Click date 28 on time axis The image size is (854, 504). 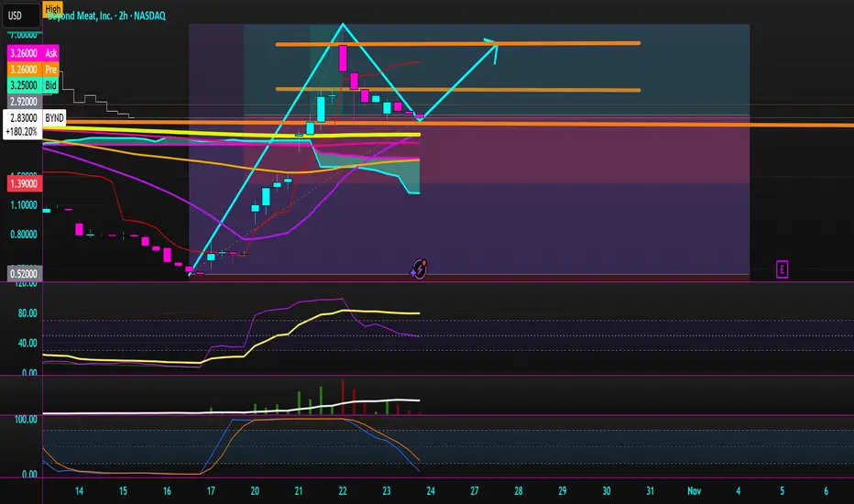pyautogui.click(x=518, y=491)
